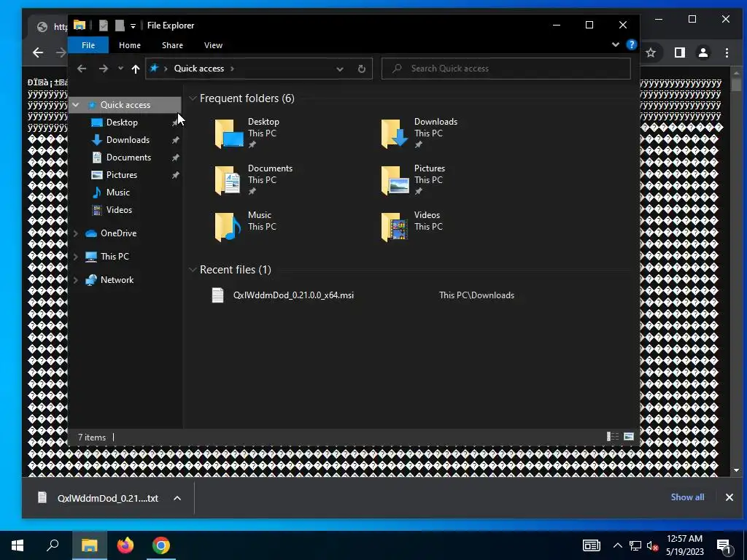747x560 pixels.
Task: Select Network in the navigation pane
Action: (117, 280)
